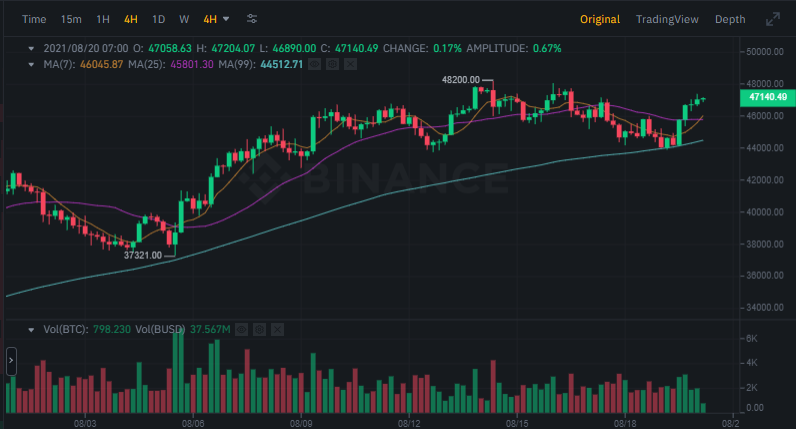
Task: Select the 1D time interval
Action: tap(158, 19)
